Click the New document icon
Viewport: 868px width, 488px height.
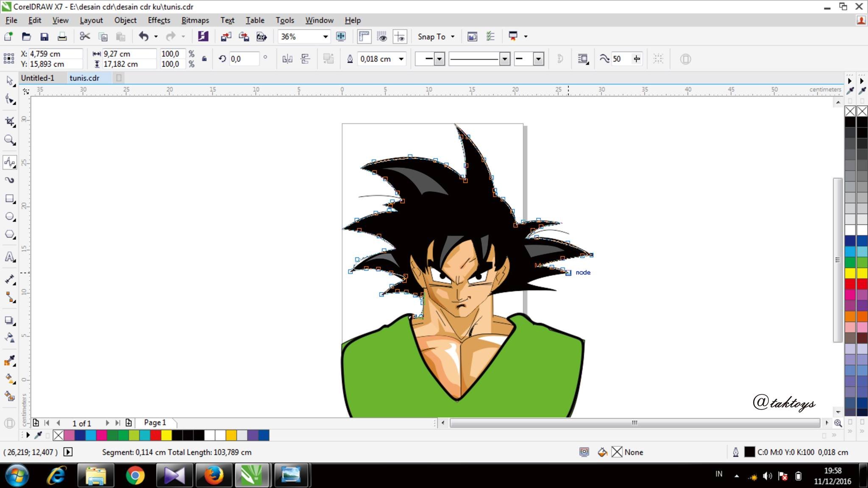tap(8, 36)
